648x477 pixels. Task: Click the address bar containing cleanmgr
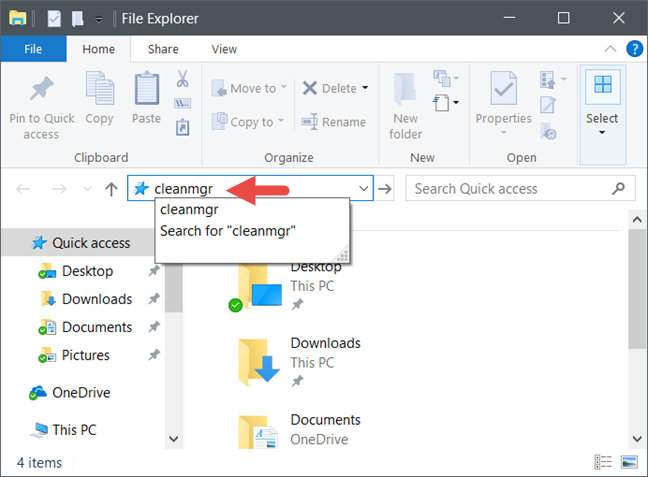tap(250, 188)
